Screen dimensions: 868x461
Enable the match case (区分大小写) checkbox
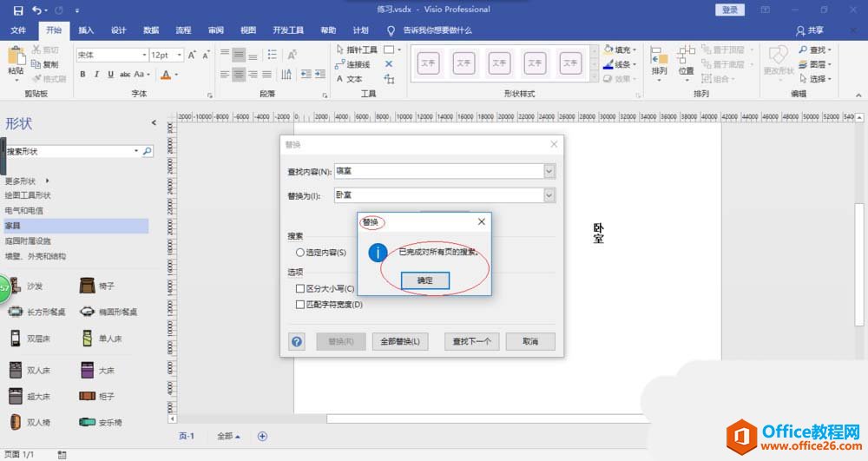click(x=300, y=288)
